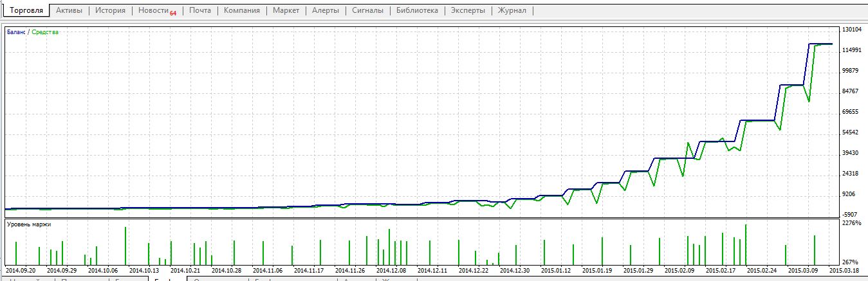This screenshot has height=281, width=868.
Task: Click the -5907 axis value
Action: (x=851, y=215)
